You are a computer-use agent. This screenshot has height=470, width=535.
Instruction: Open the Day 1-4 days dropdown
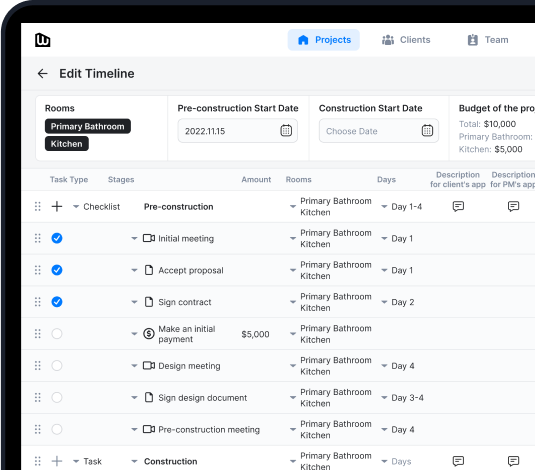(384, 206)
